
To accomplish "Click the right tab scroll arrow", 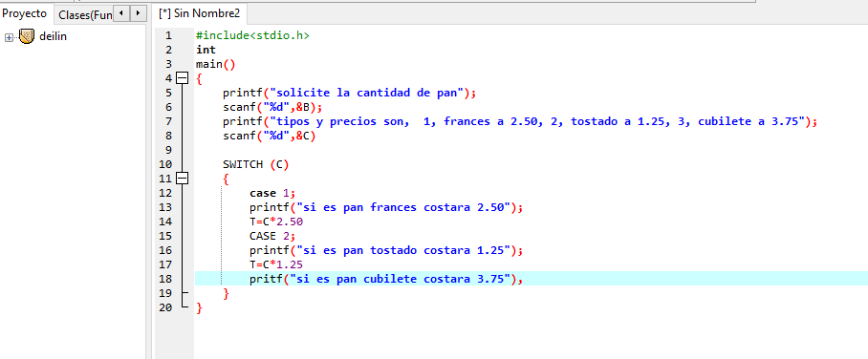I will [x=138, y=12].
